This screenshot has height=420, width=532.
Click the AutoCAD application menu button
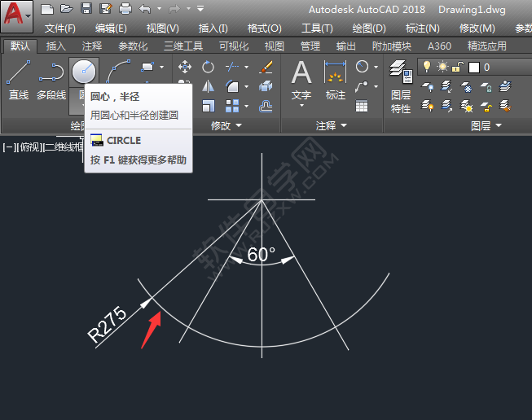17,16
